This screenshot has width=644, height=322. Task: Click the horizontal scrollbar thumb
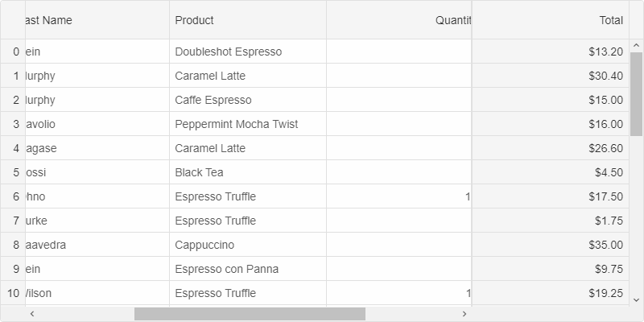click(250, 314)
